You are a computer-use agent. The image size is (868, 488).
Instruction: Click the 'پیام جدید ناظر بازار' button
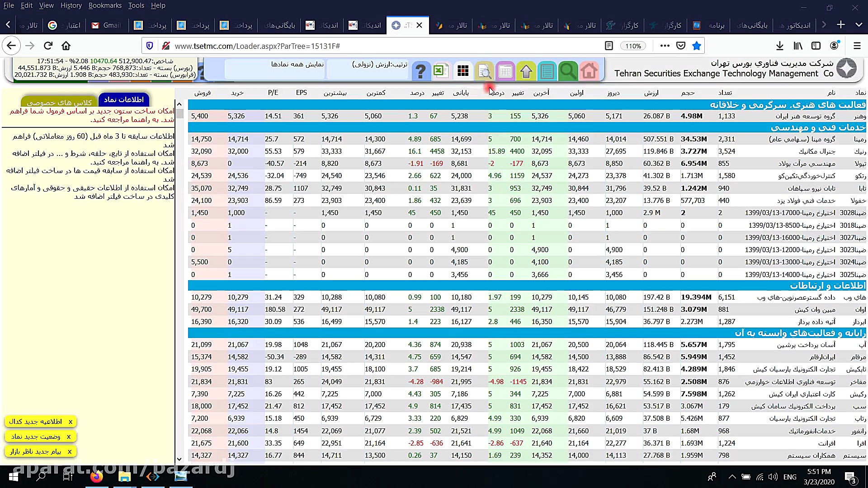pos(35,451)
